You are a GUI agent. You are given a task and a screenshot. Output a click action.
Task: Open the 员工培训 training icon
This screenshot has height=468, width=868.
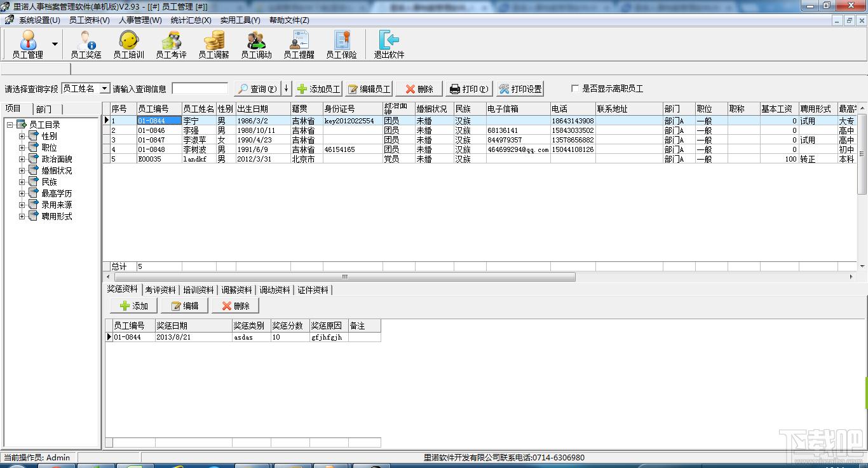click(x=128, y=44)
